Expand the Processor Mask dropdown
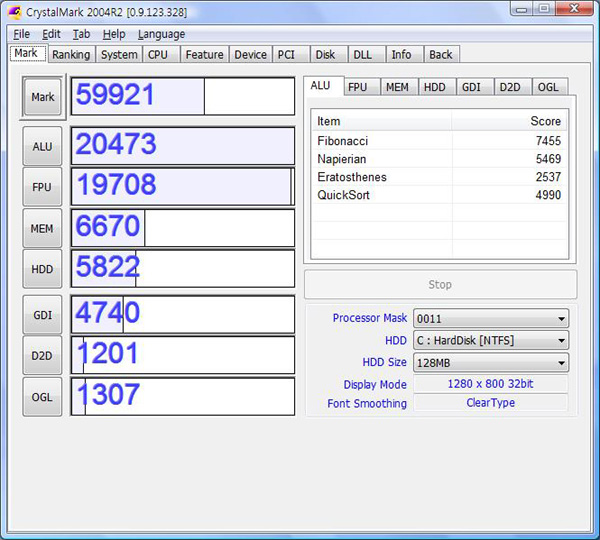Viewport: 600px width, 540px height. pos(491,318)
